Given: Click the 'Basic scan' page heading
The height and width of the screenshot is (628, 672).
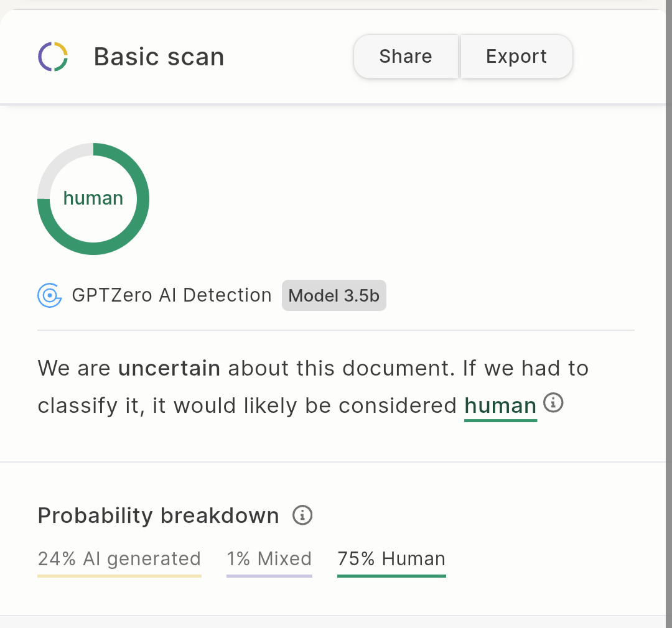Looking at the screenshot, I should (x=159, y=56).
